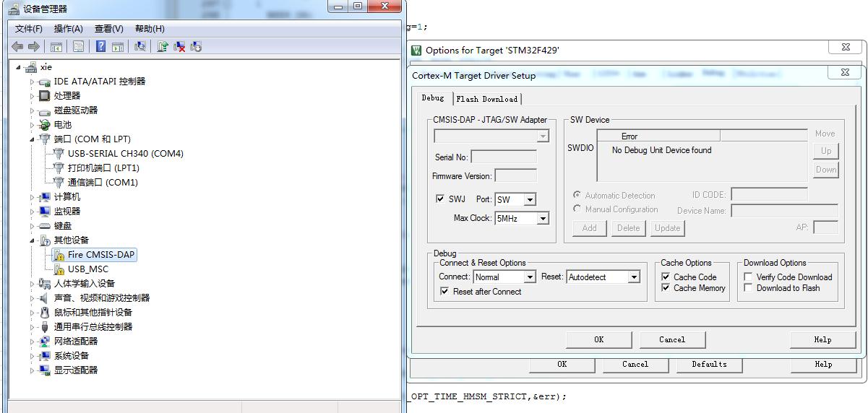Screen dimensions: 868x413
Task: Expand the 网络适配器 tree node
Action: click(32, 342)
